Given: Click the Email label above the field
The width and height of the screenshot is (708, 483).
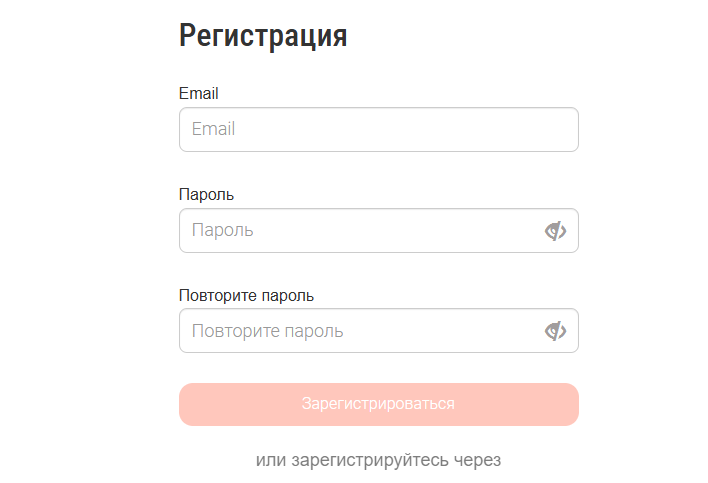Looking at the screenshot, I should (x=198, y=94).
